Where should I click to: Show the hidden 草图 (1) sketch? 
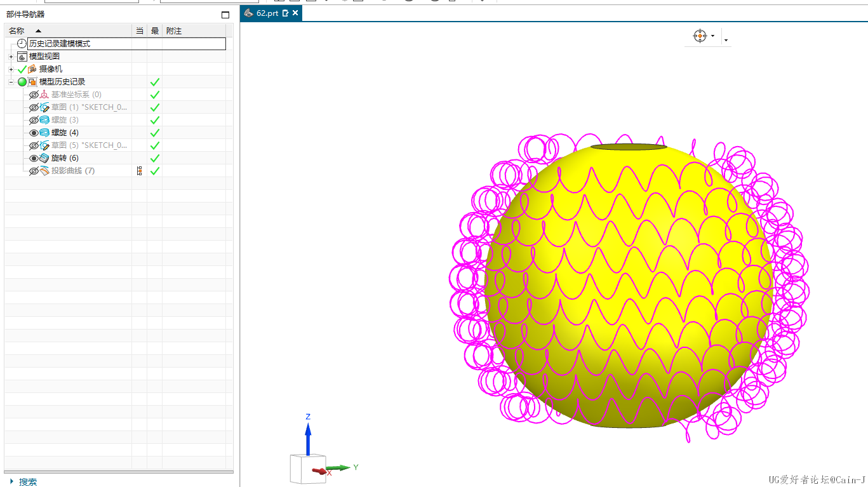(x=34, y=107)
